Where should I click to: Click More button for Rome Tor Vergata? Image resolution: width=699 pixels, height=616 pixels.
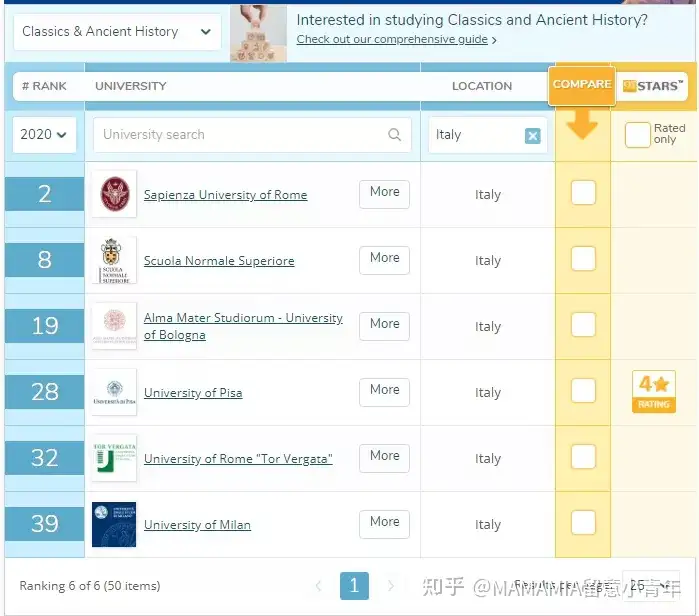point(384,458)
